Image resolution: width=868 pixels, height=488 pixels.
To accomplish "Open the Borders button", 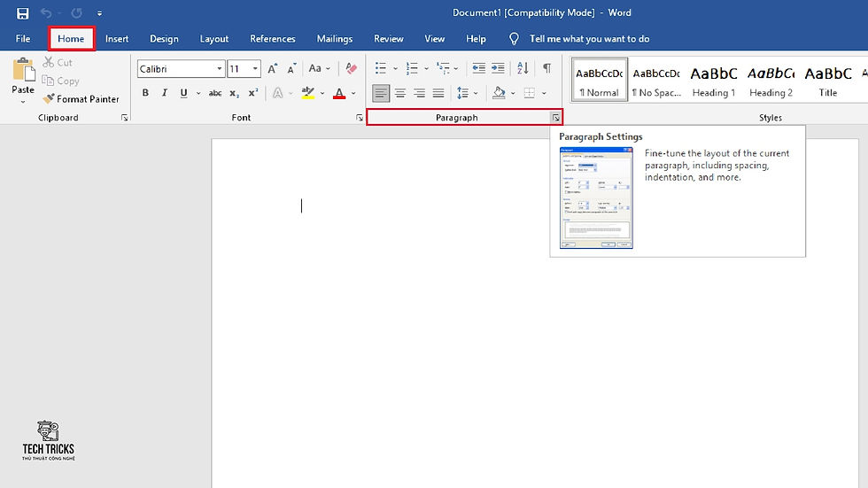I will (530, 93).
